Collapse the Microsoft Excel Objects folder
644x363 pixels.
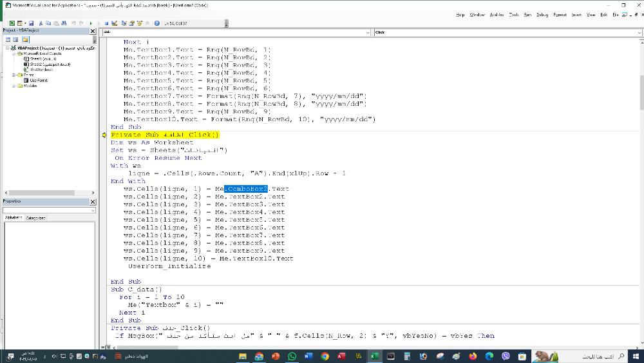click(x=14, y=54)
